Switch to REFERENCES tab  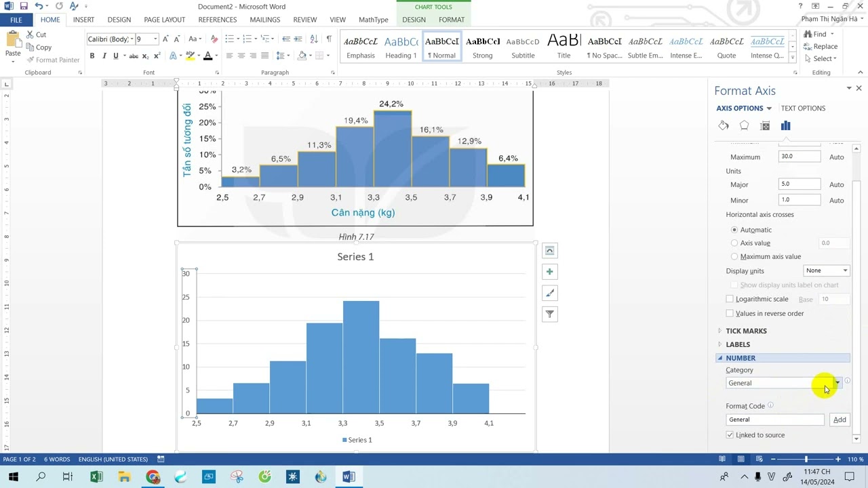218,20
